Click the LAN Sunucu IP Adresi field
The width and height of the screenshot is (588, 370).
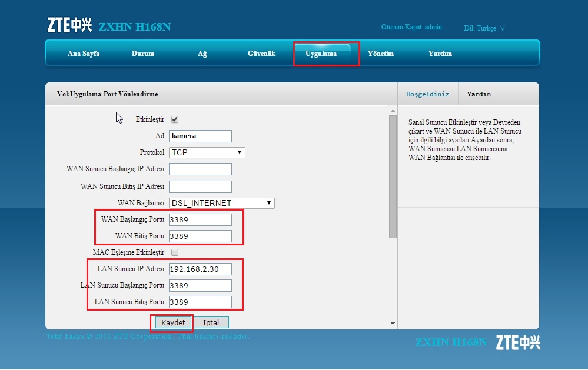click(200, 269)
